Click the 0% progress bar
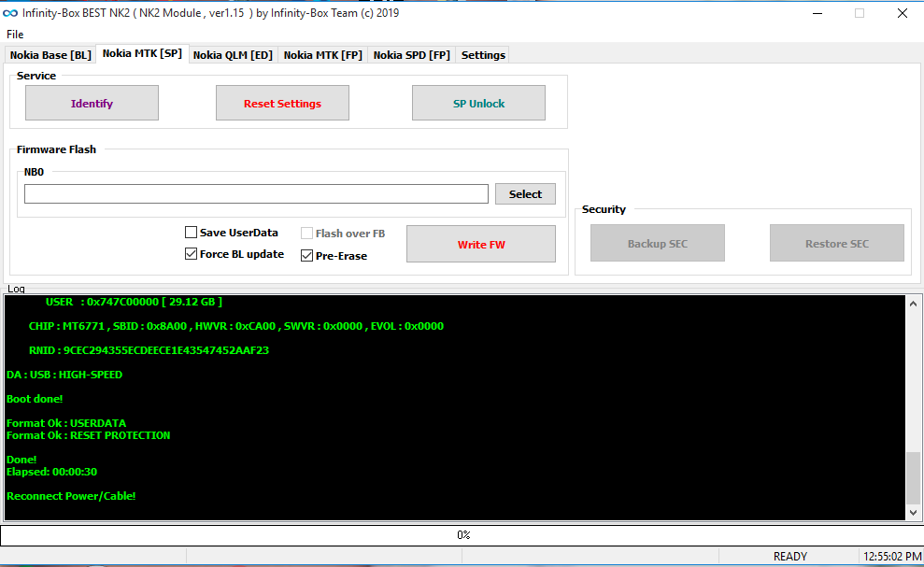This screenshot has height=567, width=924. pos(462,535)
